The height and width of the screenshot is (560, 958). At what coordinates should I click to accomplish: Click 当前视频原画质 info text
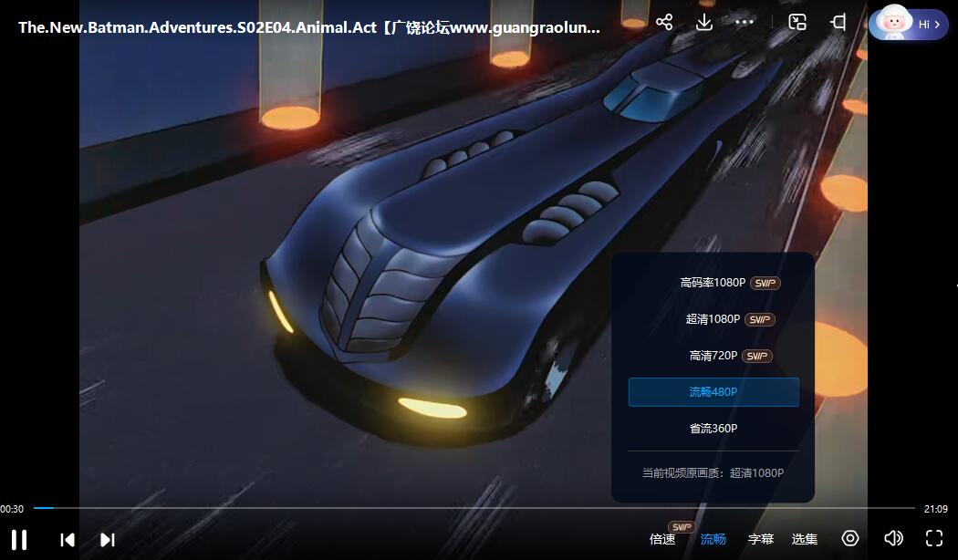[713, 472]
